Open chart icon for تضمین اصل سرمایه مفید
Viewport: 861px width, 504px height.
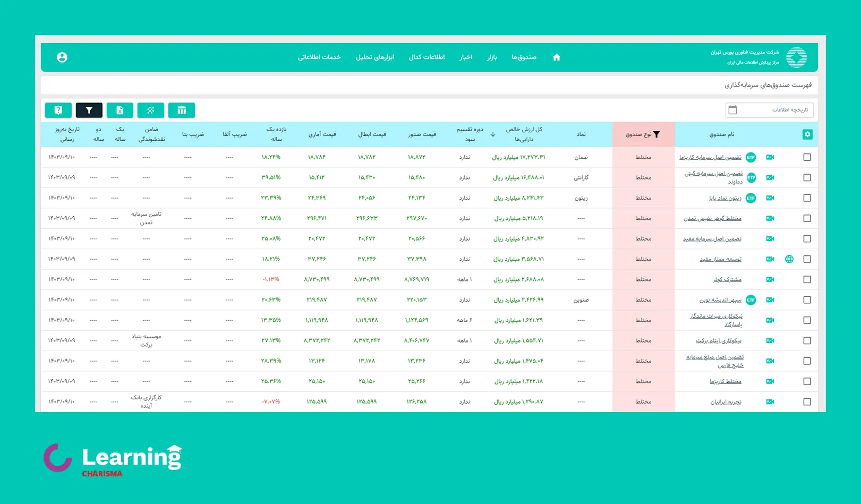pos(770,239)
